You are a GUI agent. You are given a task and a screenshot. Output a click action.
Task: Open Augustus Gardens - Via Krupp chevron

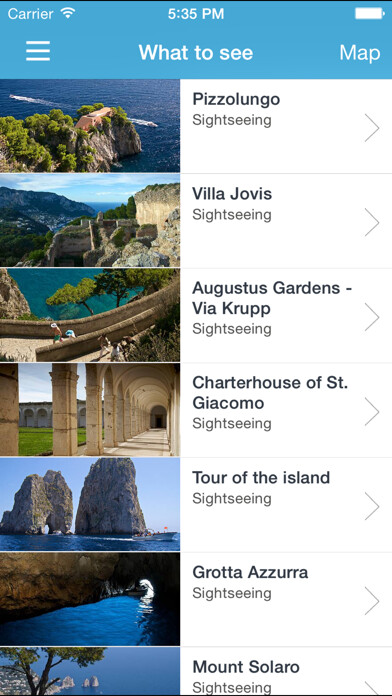[x=372, y=316]
